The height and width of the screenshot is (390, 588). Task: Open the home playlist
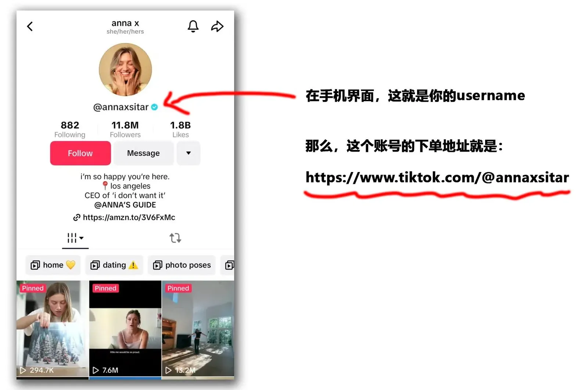(53, 265)
